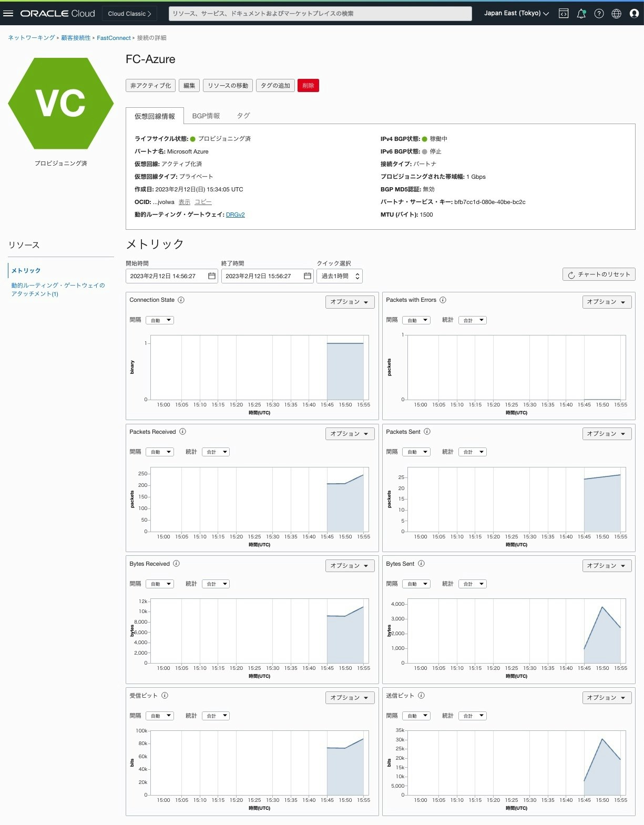Open 統計 dropdown in Bytes Received chart
644x825 pixels.
(x=216, y=584)
